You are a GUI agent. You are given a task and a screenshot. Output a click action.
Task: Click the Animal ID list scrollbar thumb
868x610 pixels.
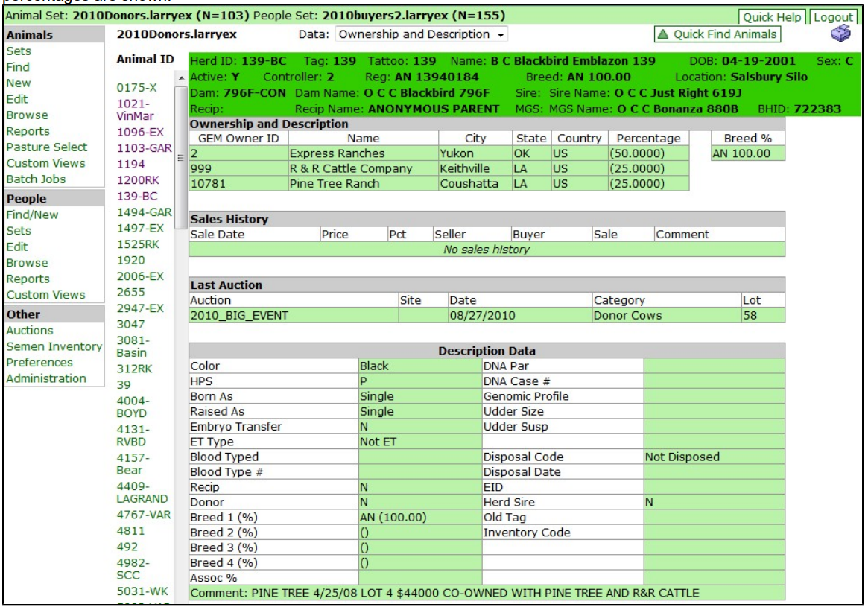coord(181,157)
